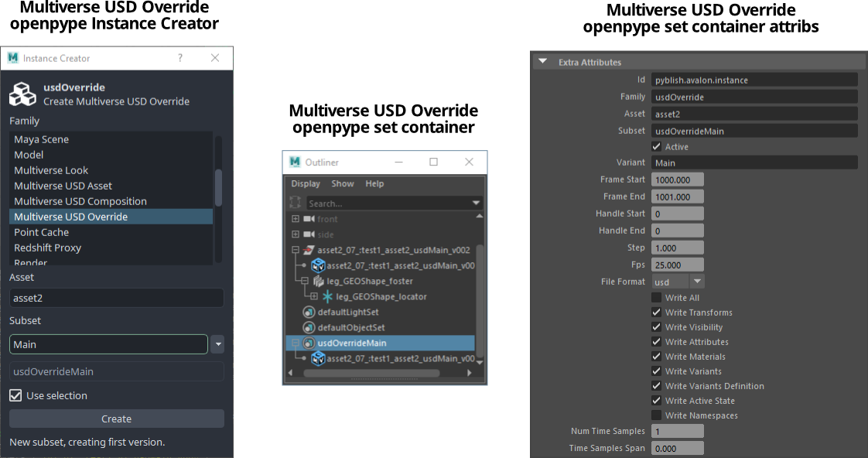The width and height of the screenshot is (868, 458).
Task: Click the Step value field
Action: (x=678, y=248)
